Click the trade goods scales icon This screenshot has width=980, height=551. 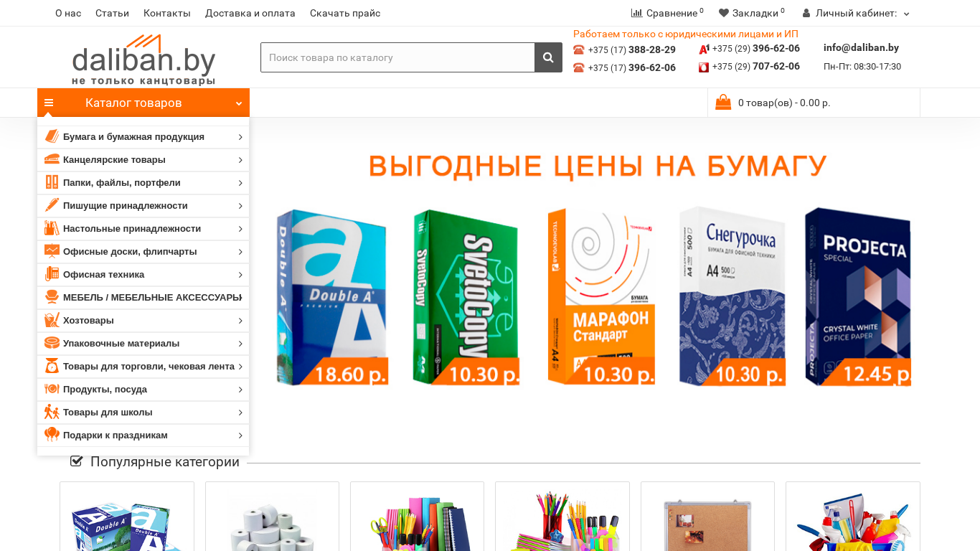point(52,366)
